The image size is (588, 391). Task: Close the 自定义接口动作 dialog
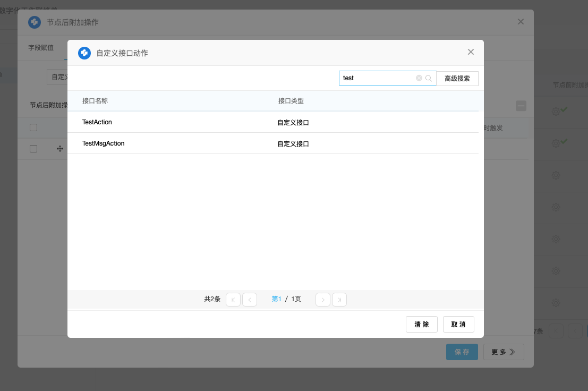pos(471,52)
